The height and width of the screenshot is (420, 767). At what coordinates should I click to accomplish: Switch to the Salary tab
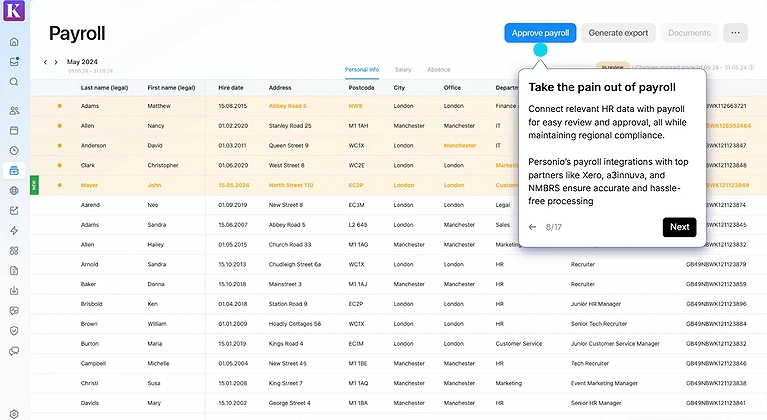pyautogui.click(x=403, y=69)
